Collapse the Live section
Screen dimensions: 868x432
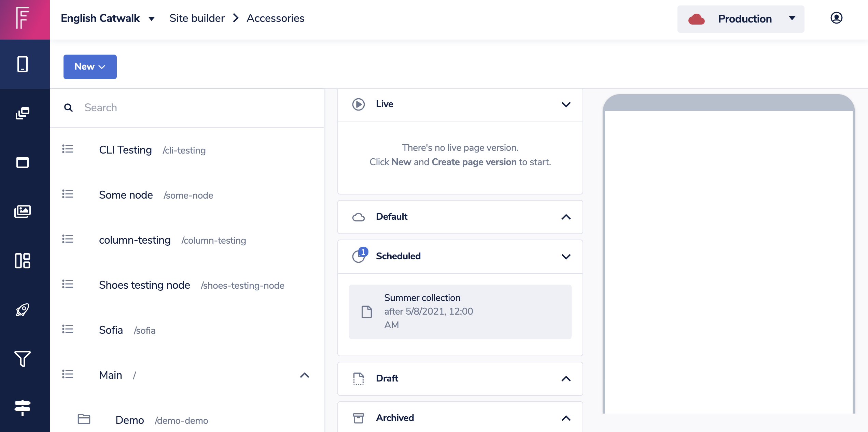tap(566, 104)
